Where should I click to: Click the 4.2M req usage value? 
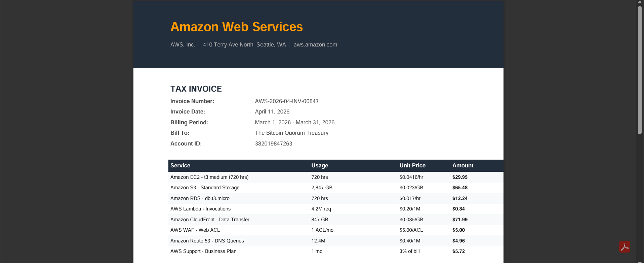tap(321, 209)
